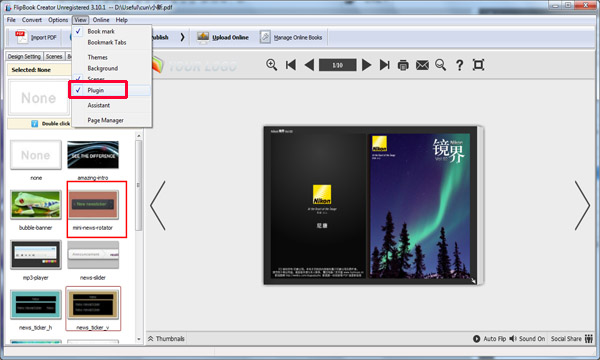Click the plugin list scroll down arrow

pyautogui.click(x=139, y=339)
